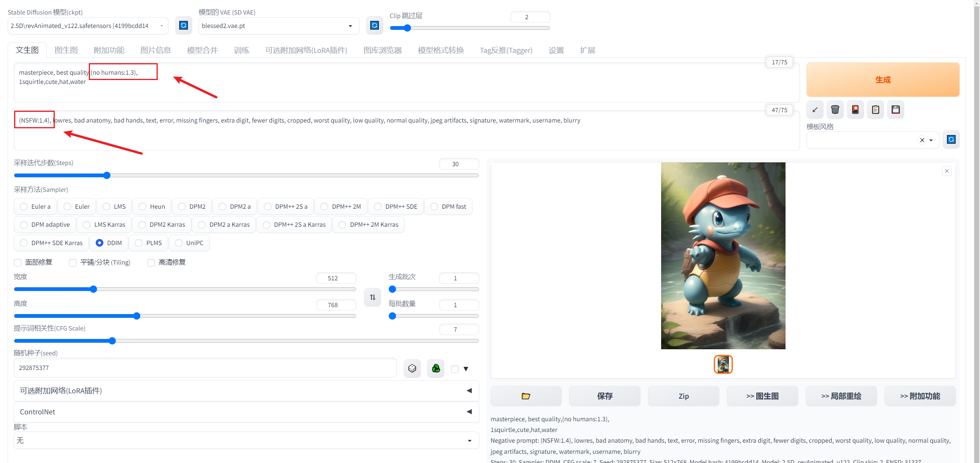Save current prompt as style using floppy icon
Screen dimensions: 980x463
896,110
